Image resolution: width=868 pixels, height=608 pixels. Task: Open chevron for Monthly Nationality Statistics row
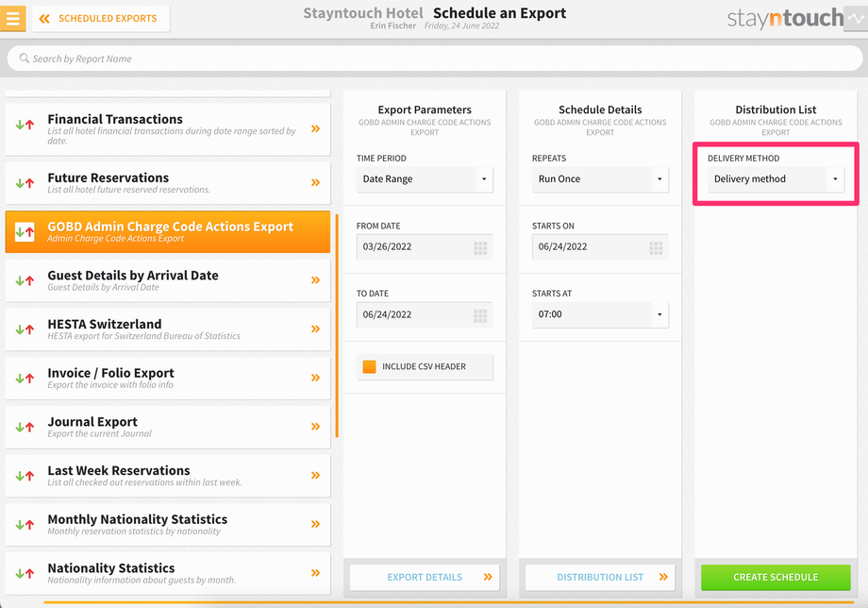(315, 523)
